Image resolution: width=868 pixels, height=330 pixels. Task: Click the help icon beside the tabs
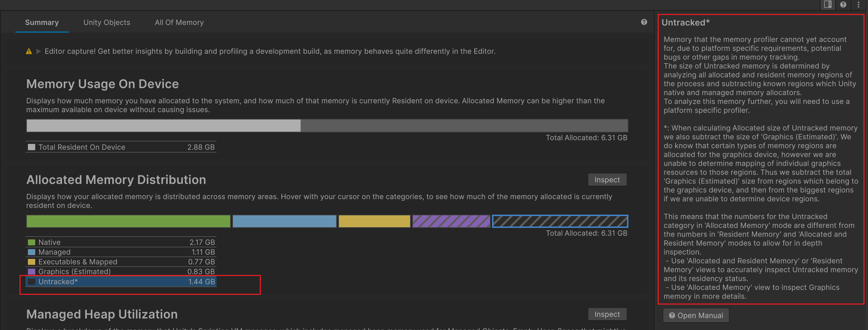[644, 22]
